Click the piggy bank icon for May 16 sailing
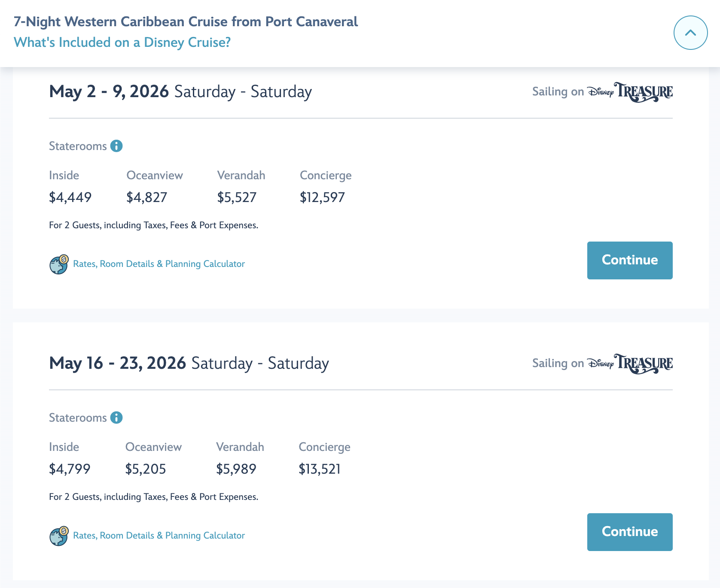This screenshot has width=720, height=588. click(59, 536)
